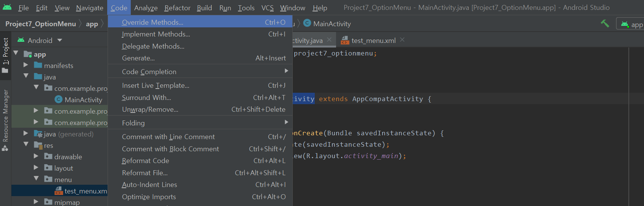The height and width of the screenshot is (206, 644).
Task: Open the Refactor menu
Action: tap(178, 8)
